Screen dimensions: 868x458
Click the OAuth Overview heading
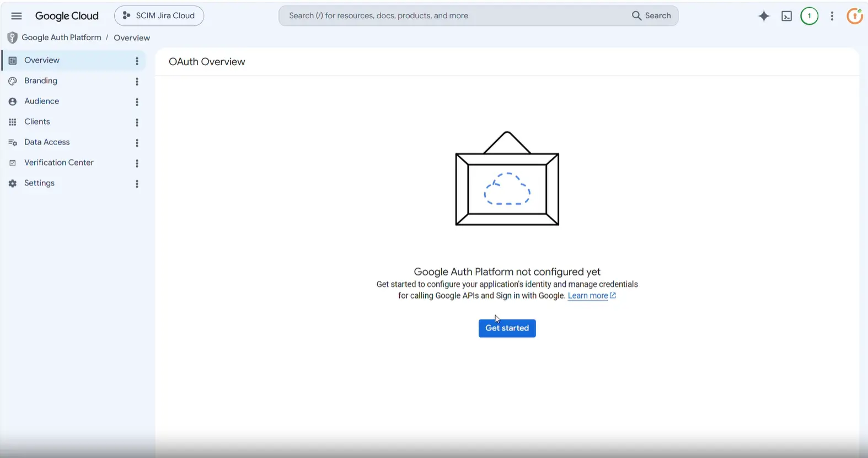pos(207,62)
